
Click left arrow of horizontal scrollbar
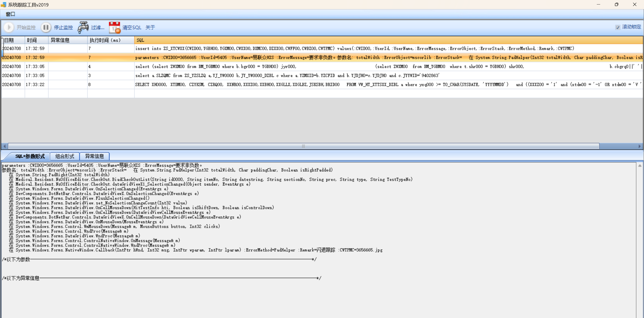(4, 146)
